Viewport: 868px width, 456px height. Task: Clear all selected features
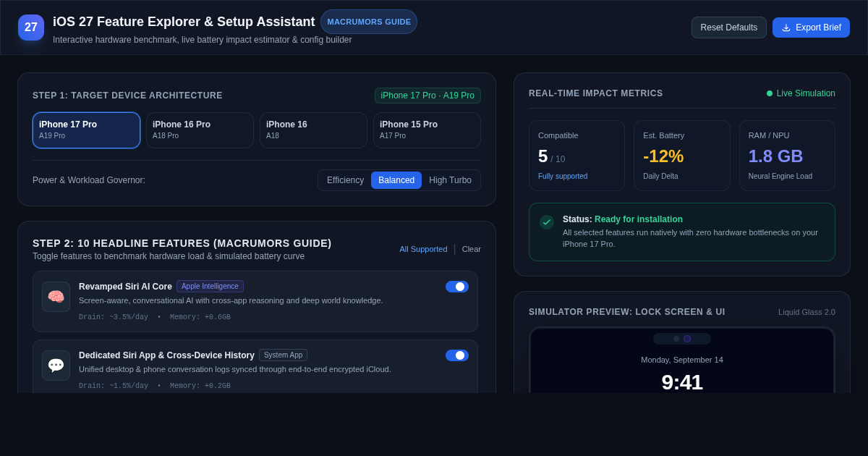tap(472, 249)
